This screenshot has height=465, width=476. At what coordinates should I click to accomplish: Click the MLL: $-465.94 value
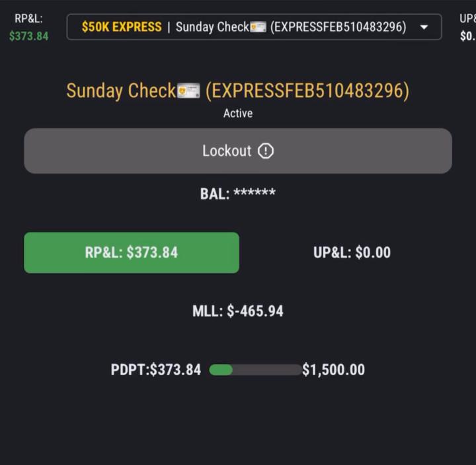click(x=238, y=311)
